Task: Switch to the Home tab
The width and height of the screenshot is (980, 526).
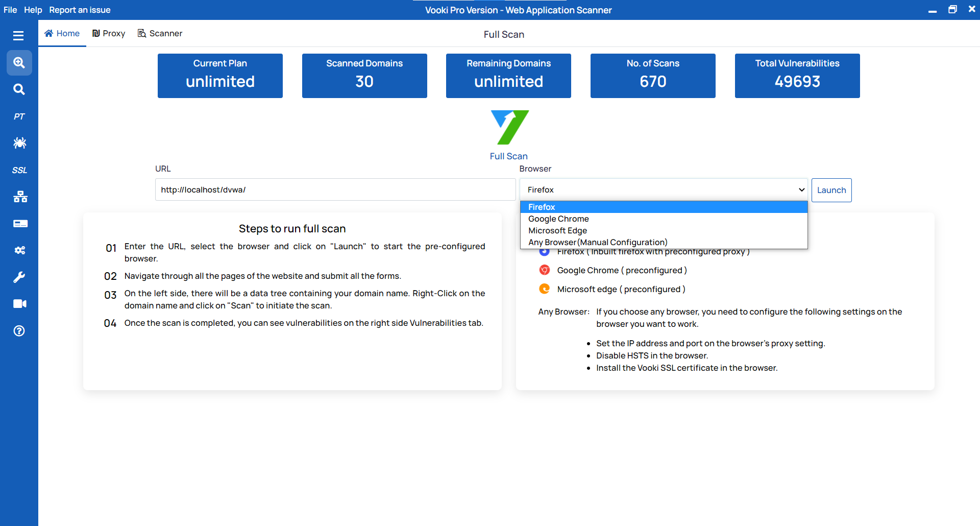Action: click(62, 33)
